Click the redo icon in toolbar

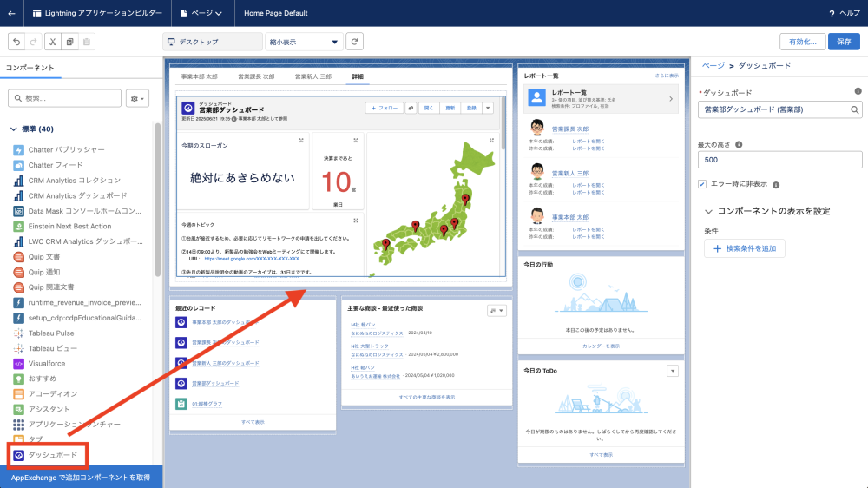tap(33, 42)
